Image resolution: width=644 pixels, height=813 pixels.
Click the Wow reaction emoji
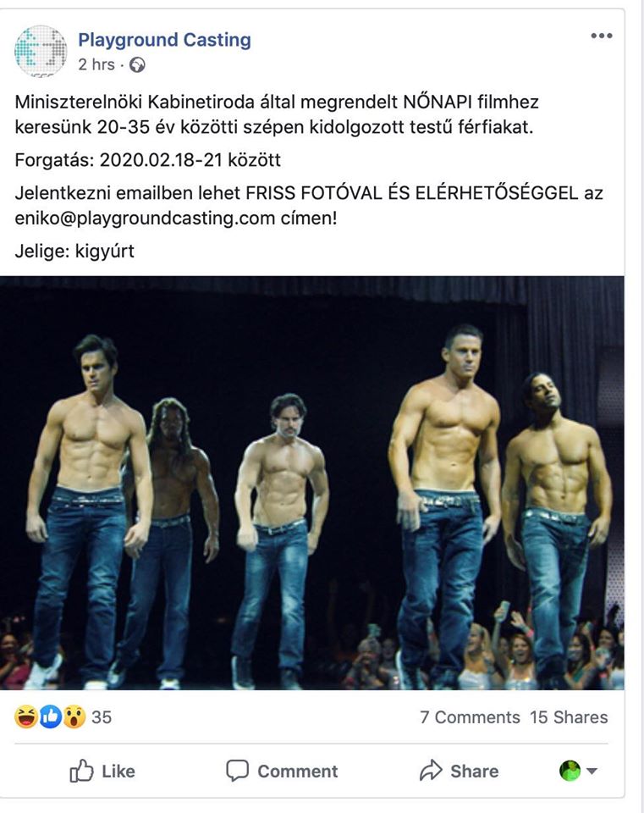(x=74, y=717)
